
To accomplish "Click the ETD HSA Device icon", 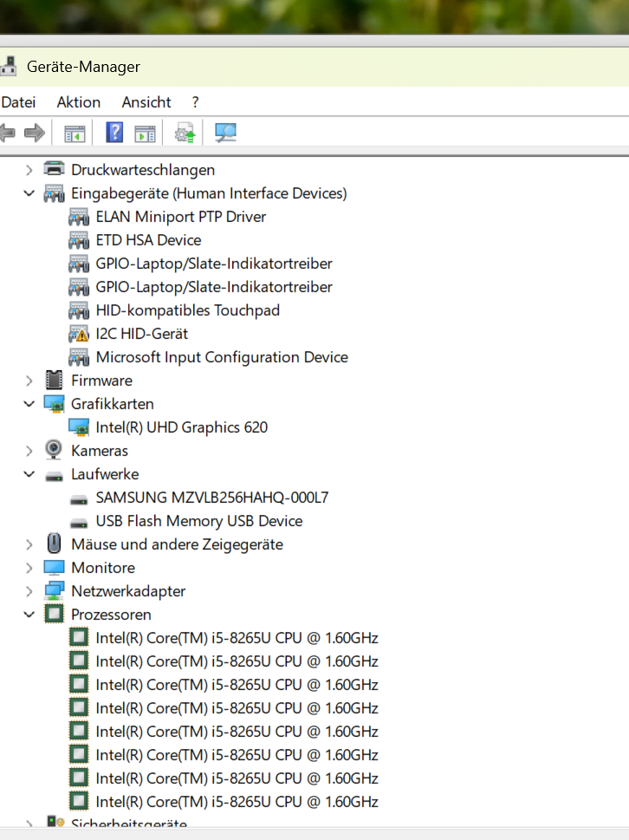I will (79, 240).
